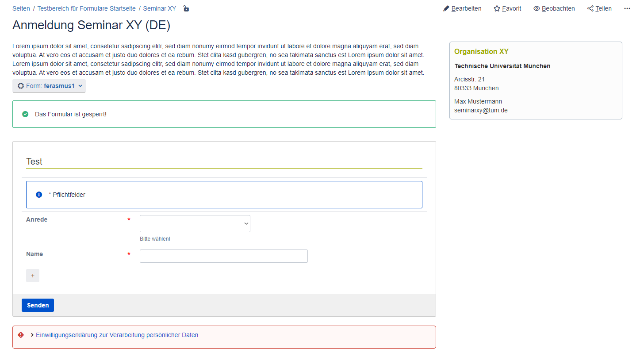Click the blue info icon by Pflichtfelder
The height and width of the screenshot is (357, 644).
click(39, 195)
